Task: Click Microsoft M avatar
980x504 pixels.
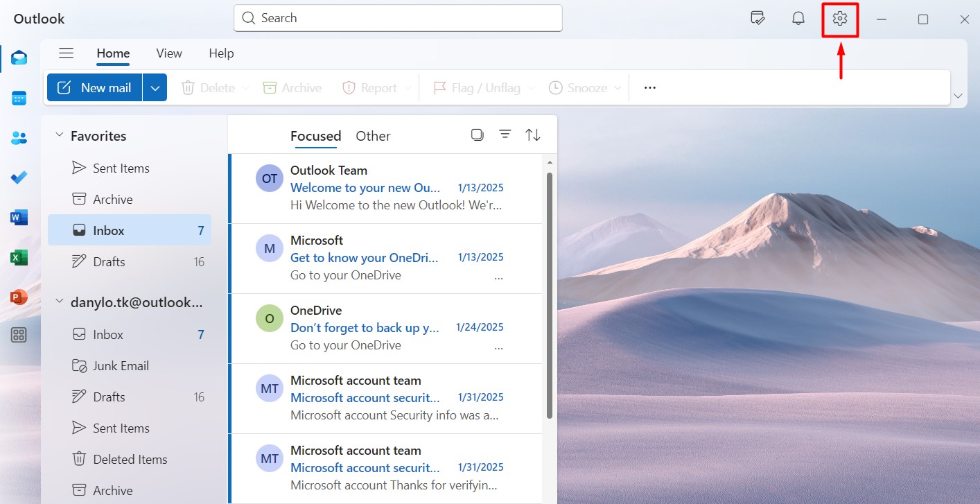Action: tap(270, 249)
